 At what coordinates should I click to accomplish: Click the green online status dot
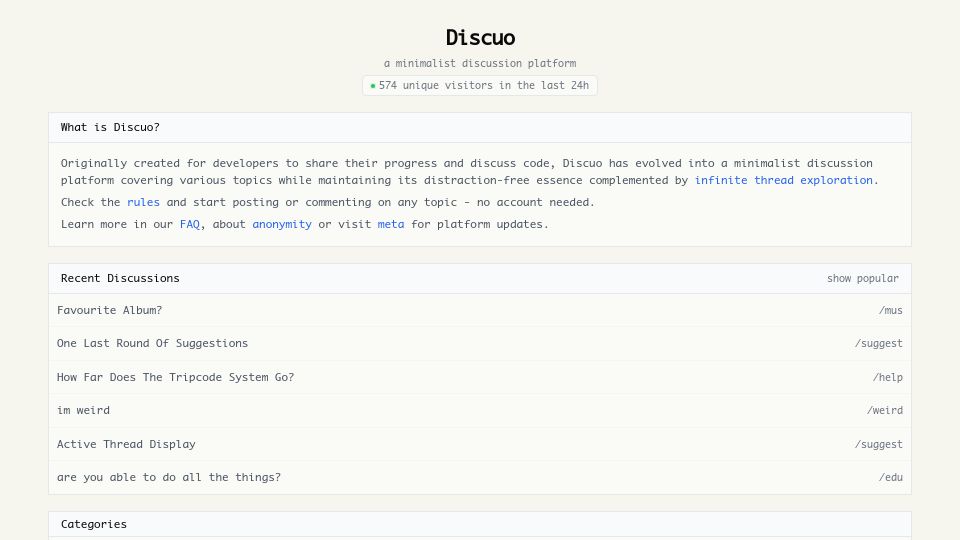(373, 86)
